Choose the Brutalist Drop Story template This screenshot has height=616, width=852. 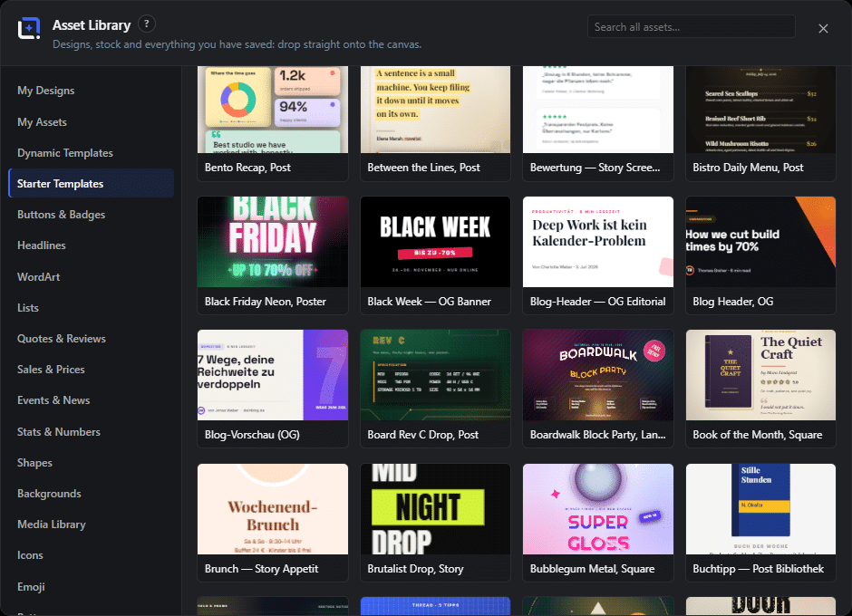pyautogui.click(x=435, y=523)
